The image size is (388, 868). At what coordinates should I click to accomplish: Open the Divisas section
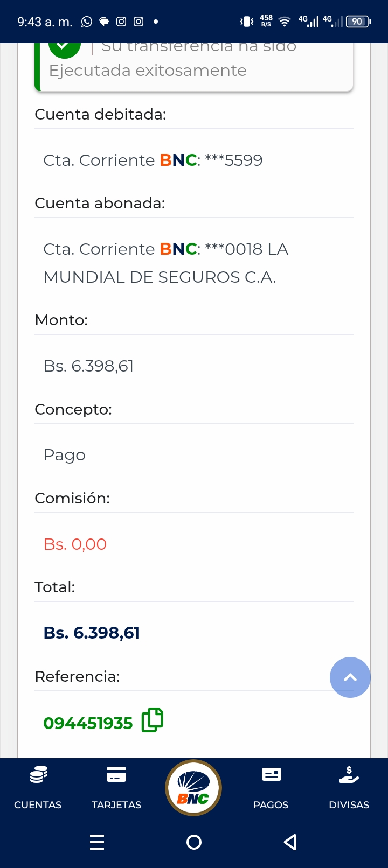click(349, 788)
